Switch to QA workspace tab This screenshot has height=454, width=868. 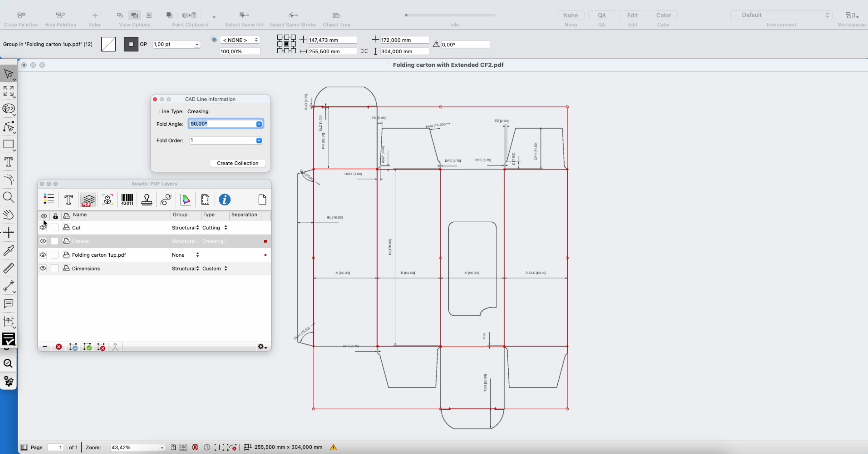(x=602, y=15)
